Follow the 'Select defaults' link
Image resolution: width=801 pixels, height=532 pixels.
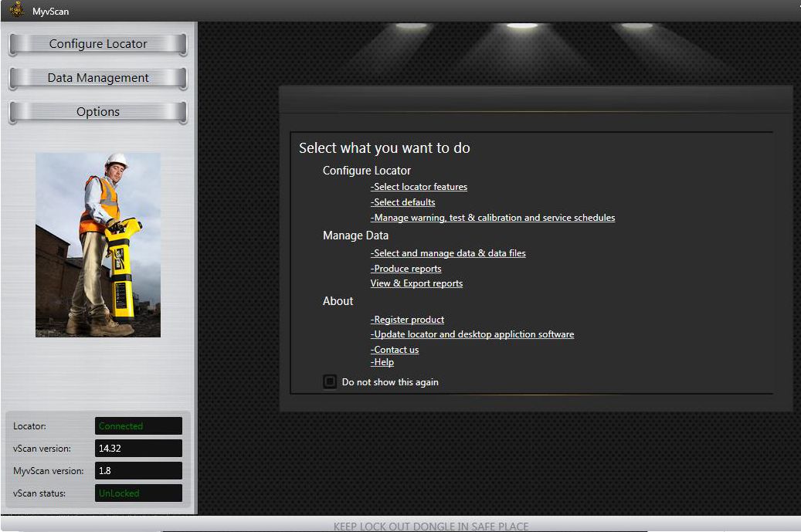[402, 202]
